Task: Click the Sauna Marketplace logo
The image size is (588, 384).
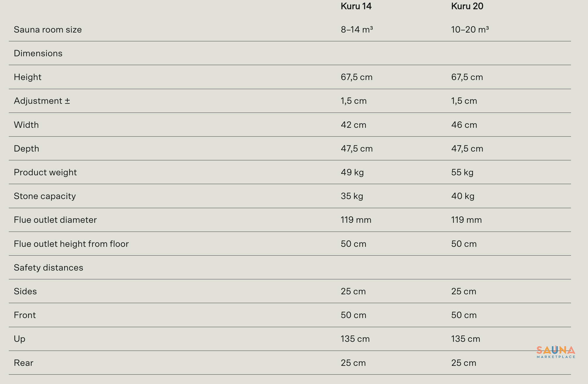Action: coord(556,352)
